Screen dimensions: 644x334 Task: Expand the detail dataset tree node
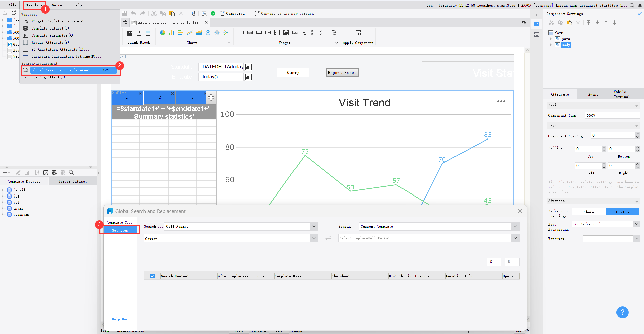3,190
